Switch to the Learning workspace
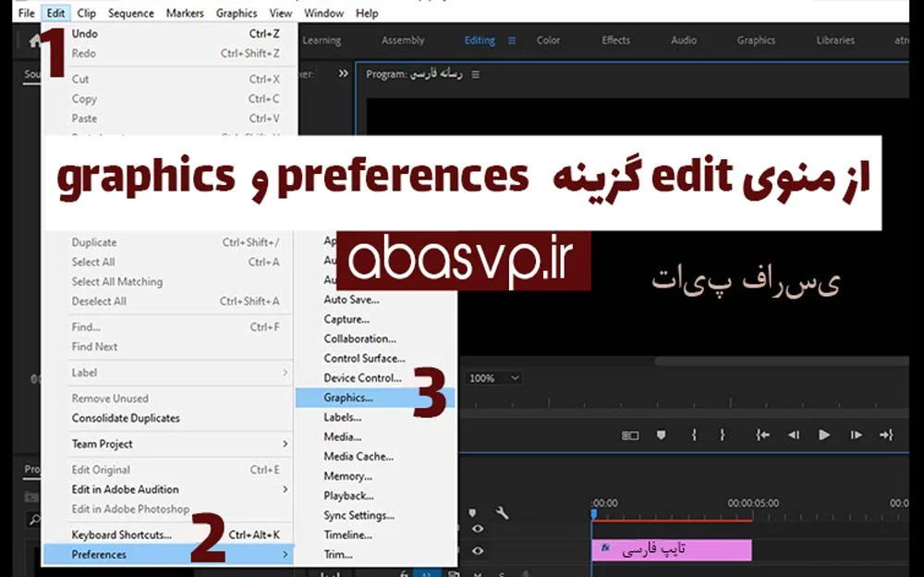 coord(322,40)
